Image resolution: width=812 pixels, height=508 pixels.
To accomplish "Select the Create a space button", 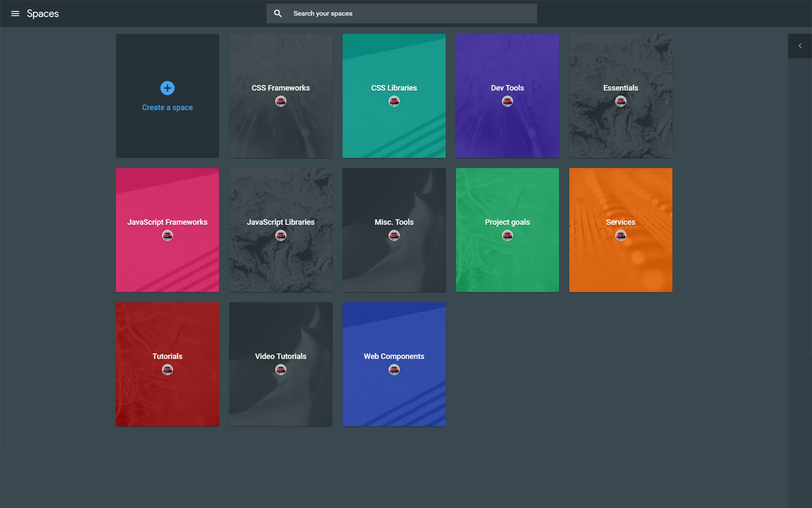I will click(167, 107).
